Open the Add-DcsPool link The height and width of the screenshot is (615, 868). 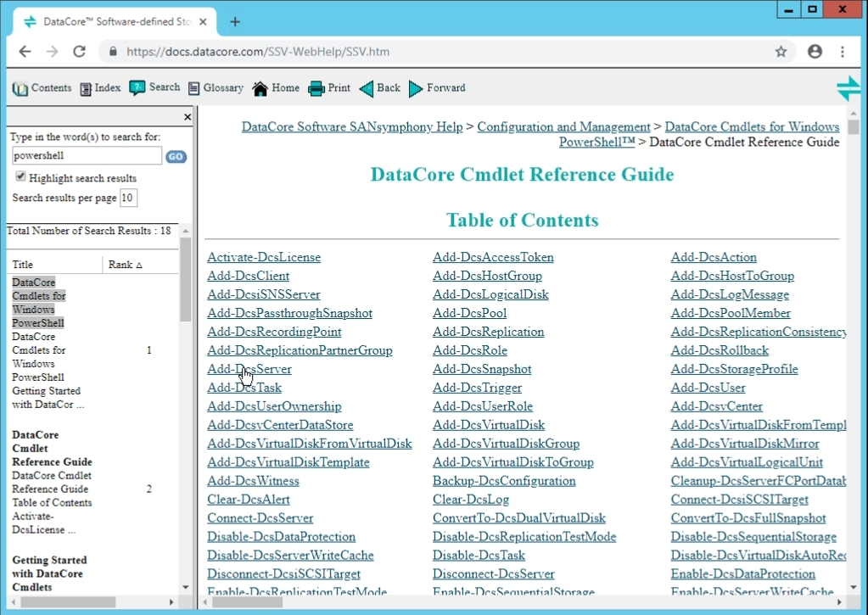click(469, 313)
